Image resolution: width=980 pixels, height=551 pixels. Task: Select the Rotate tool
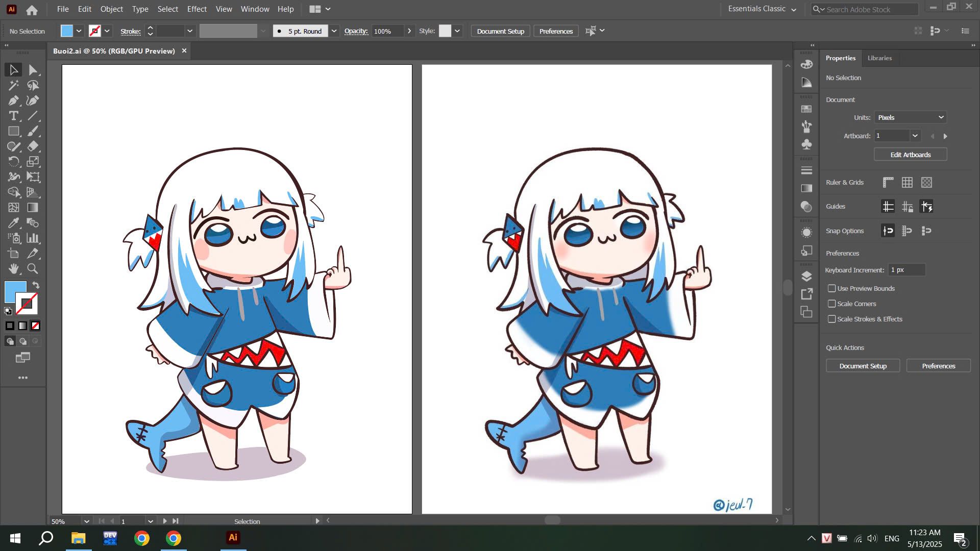pos(14,162)
